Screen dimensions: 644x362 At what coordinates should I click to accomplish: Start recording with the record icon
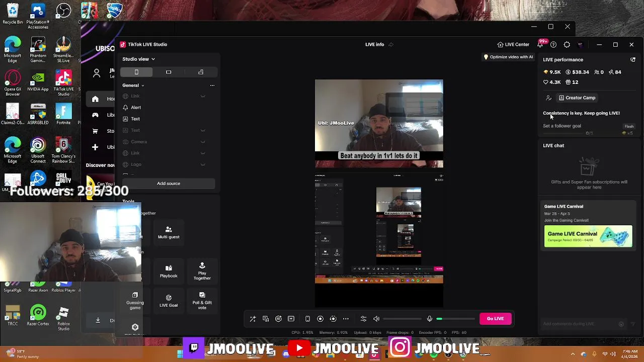320,319
